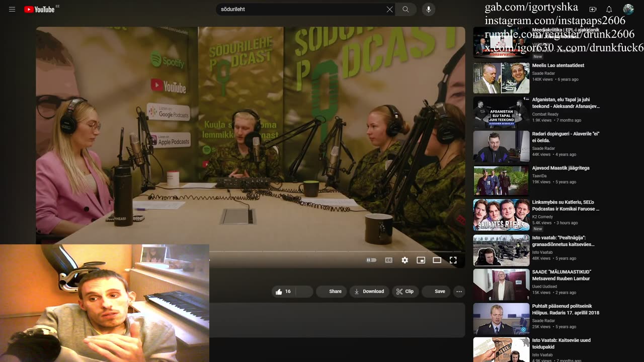The image size is (644, 362).
Task: Open more actions three-dot menu
Action: [x=459, y=292]
